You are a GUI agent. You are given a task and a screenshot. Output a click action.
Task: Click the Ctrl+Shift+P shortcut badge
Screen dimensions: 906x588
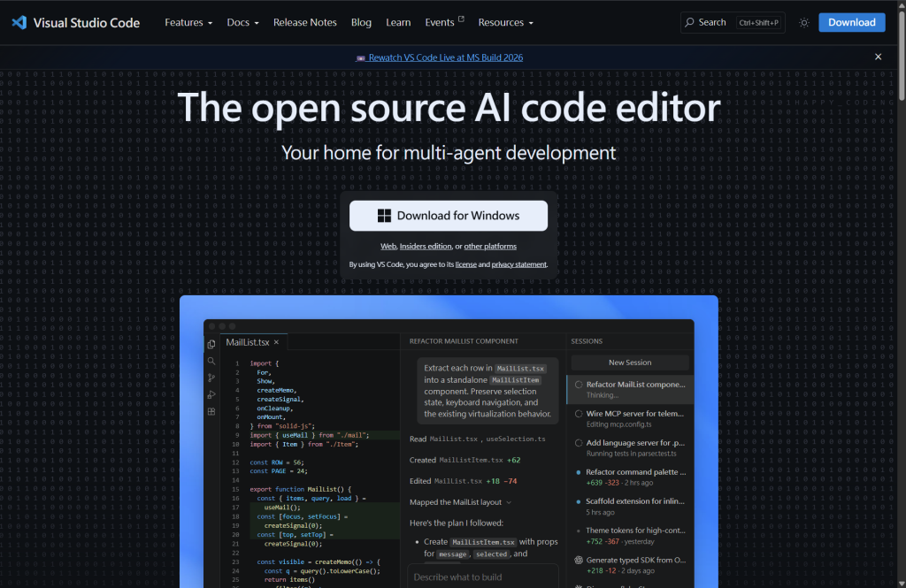pos(758,22)
